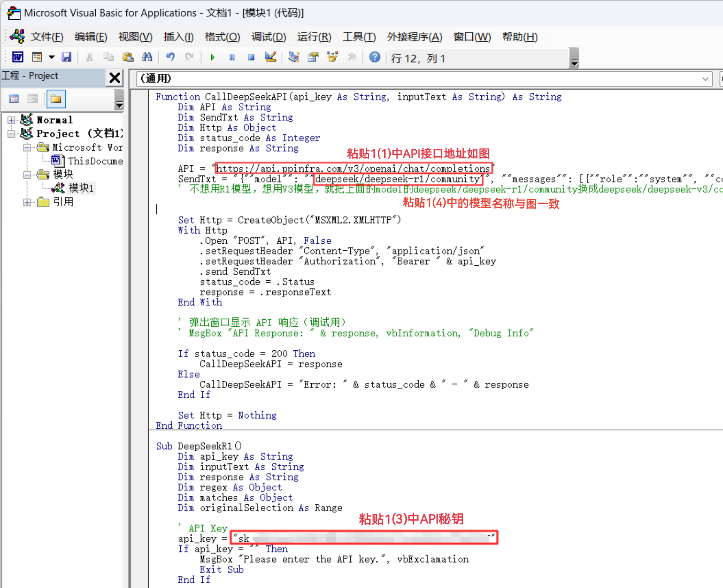Save the document with floppy icon
The image size is (723, 588).
coord(67,57)
